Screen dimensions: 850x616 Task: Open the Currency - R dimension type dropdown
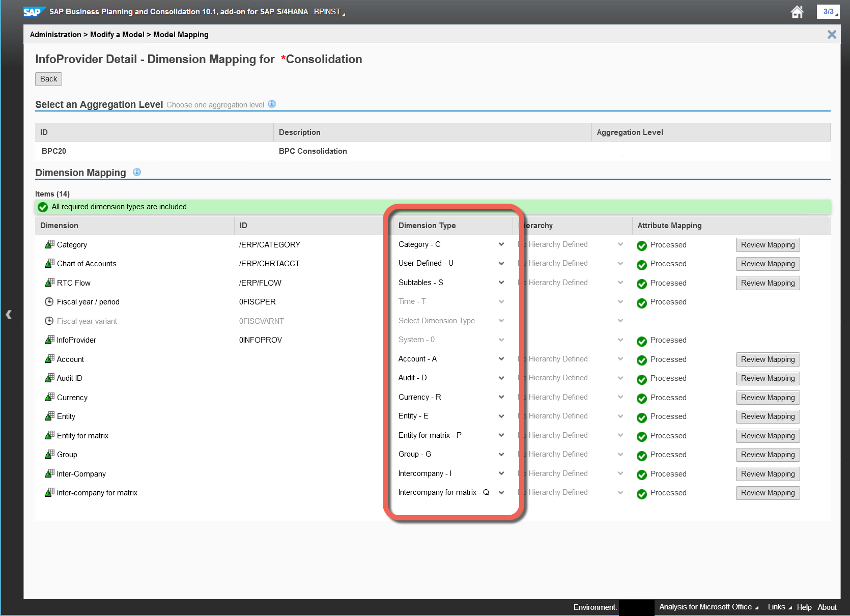click(501, 397)
